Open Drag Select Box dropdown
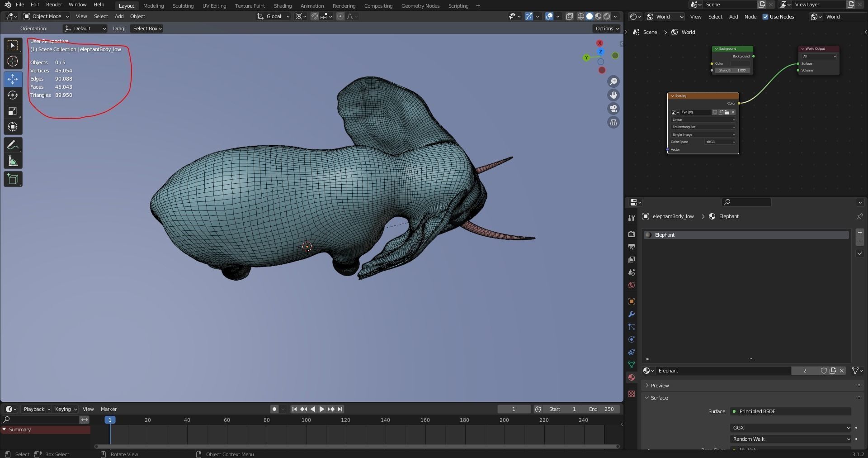This screenshot has height=458, width=868. (146, 29)
